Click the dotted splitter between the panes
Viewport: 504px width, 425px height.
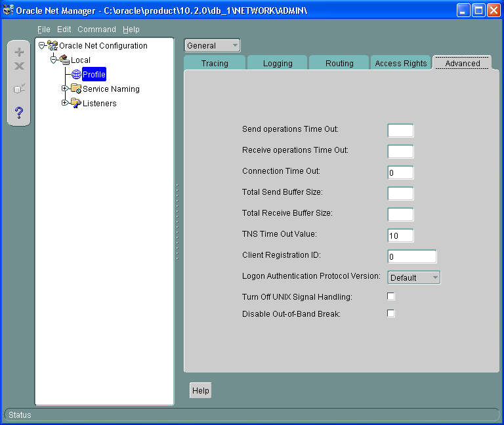point(177,222)
